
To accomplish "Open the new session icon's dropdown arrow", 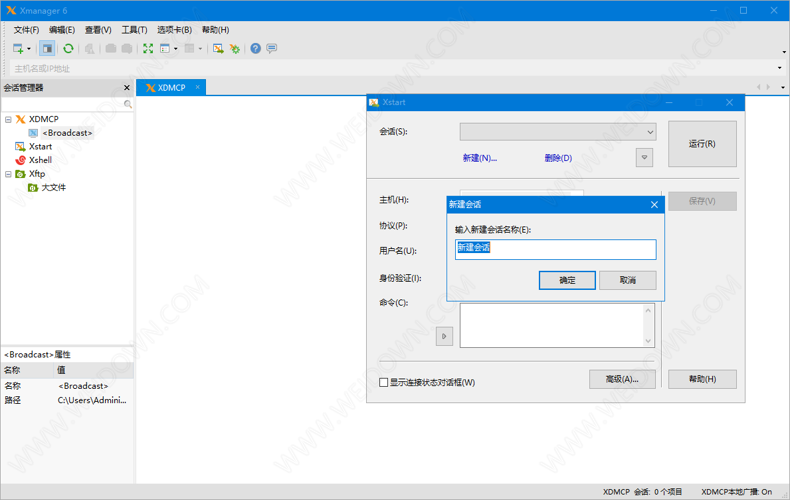I will click(29, 49).
